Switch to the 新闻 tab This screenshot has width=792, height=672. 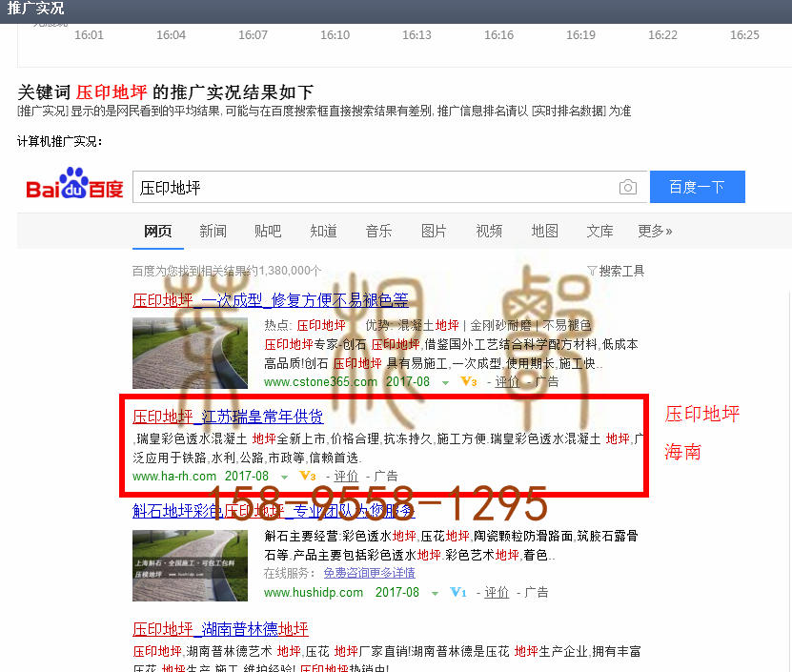pyautogui.click(x=213, y=232)
